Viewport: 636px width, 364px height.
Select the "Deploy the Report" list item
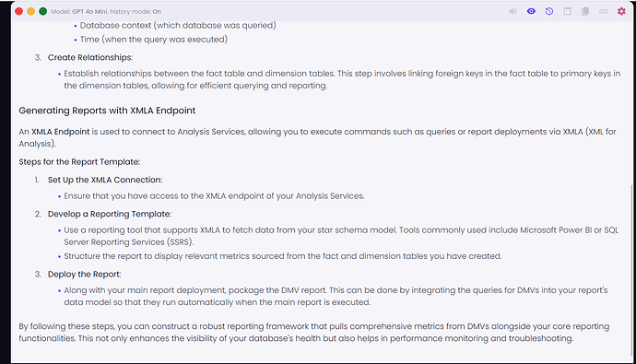click(85, 275)
